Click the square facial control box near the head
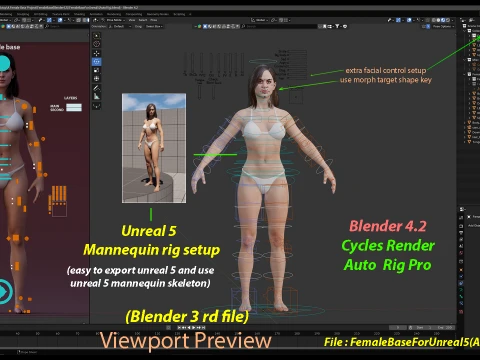480x360 pixels. pyautogui.click(x=296, y=97)
